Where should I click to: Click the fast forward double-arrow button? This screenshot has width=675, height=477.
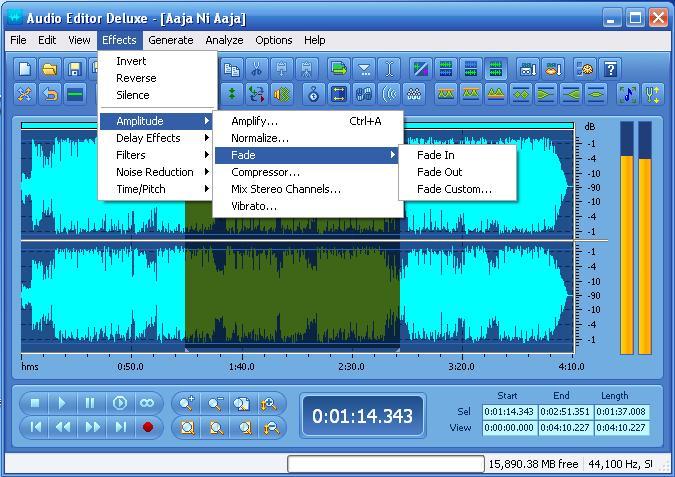click(x=93, y=427)
